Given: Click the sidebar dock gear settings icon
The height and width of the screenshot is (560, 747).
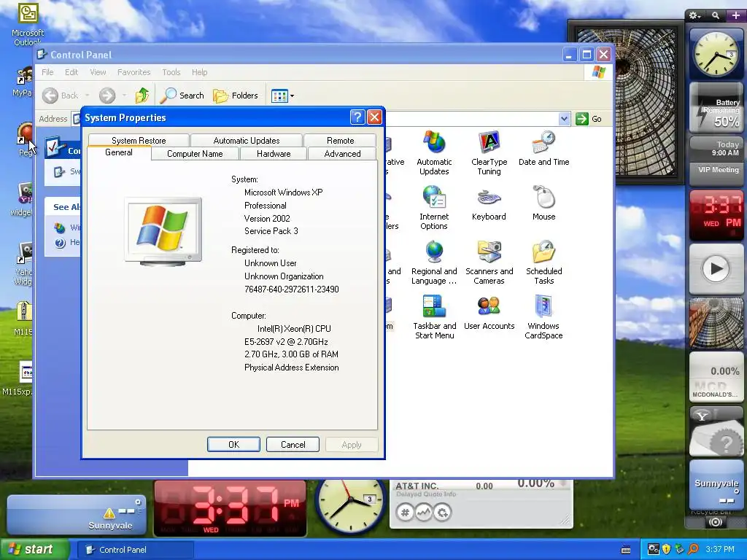Looking at the screenshot, I should coord(694,16).
